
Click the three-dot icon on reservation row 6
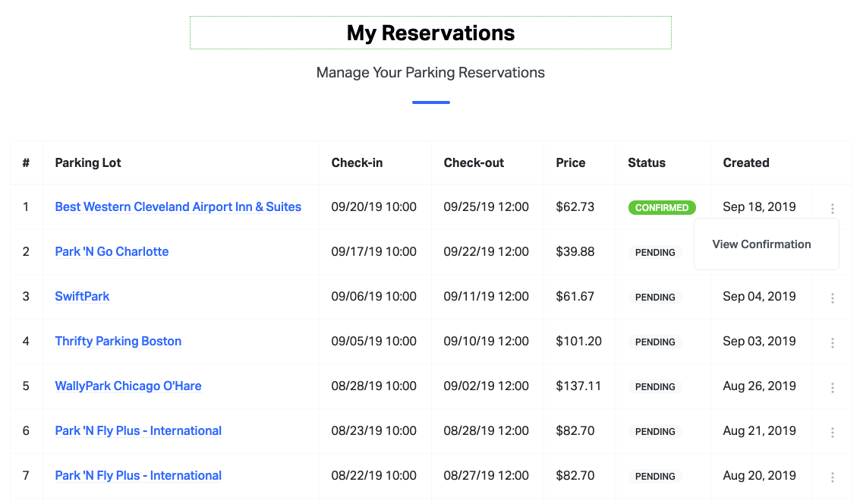click(x=832, y=431)
